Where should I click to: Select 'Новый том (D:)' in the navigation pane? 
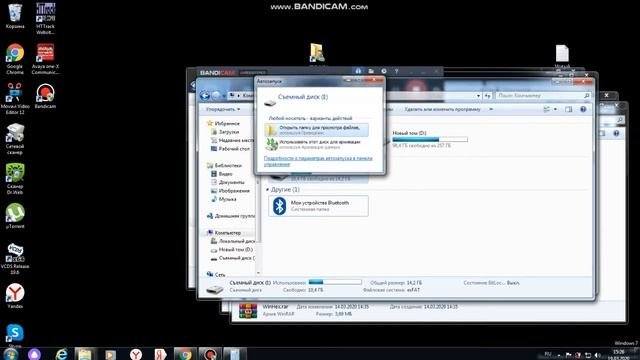(x=232, y=249)
